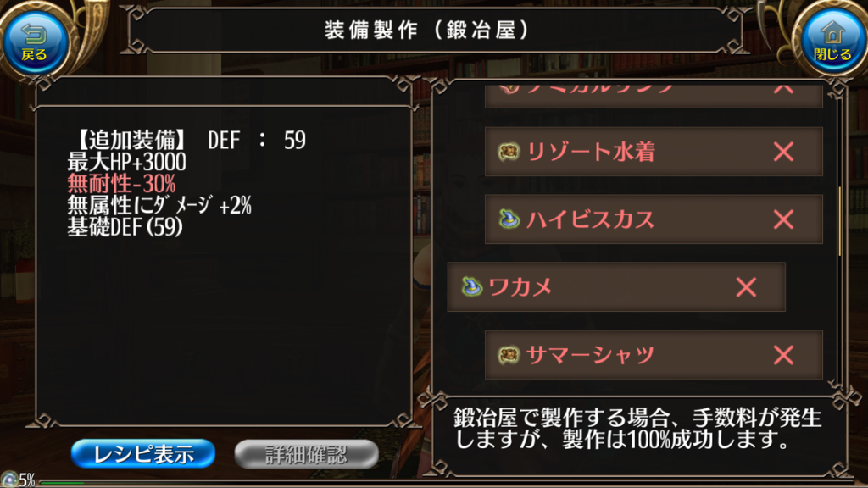Click the gray 詳細確認 button
868x488 pixels.
coord(306,454)
